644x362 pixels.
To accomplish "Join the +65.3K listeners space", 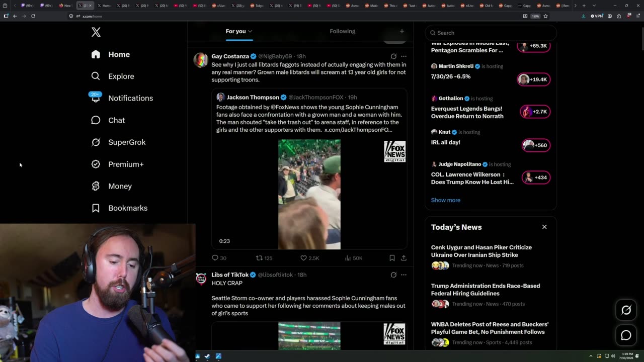I will point(534,46).
